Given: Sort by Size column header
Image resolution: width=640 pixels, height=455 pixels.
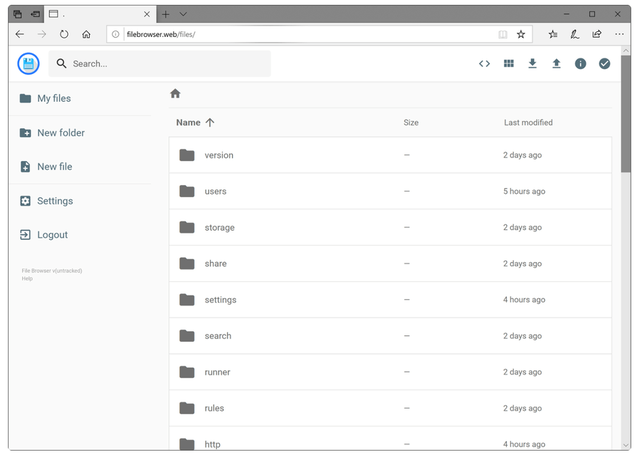Looking at the screenshot, I should [411, 122].
